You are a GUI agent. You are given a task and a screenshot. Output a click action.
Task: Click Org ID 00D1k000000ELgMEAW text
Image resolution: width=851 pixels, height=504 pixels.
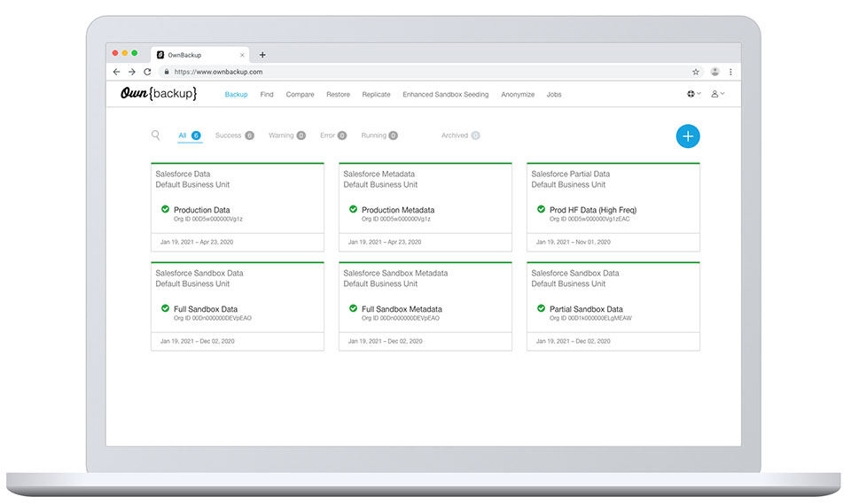click(590, 319)
